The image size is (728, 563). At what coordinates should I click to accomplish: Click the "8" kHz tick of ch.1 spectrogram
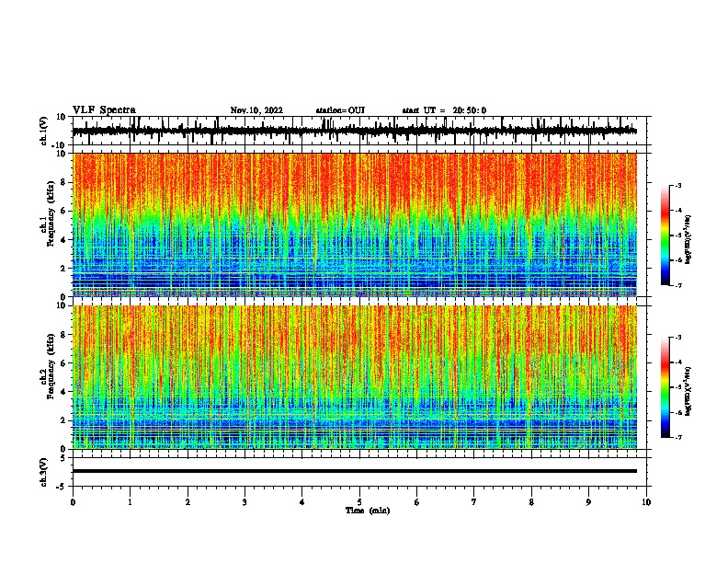click(63, 182)
